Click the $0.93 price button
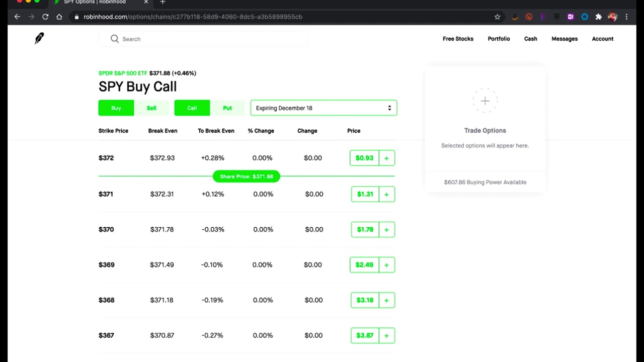The height and width of the screenshot is (362, 644). pyautogui.click(x=364, y=158)
